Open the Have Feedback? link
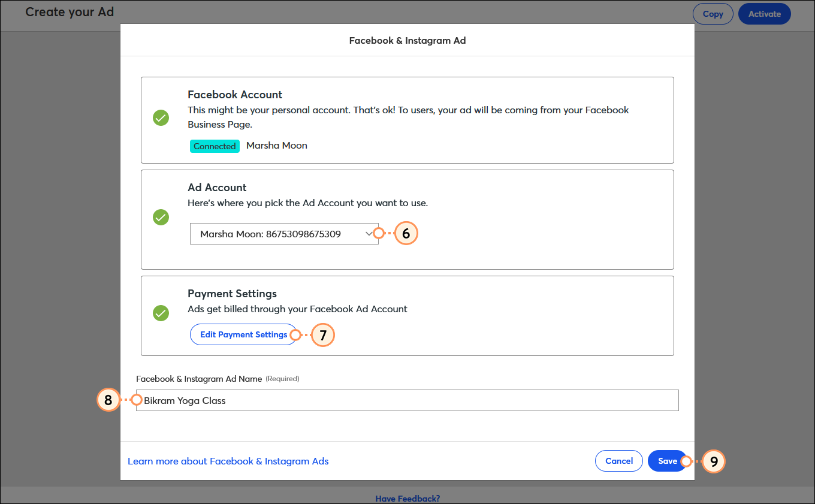This screenshot has height=504, width=815. (407, 499)
